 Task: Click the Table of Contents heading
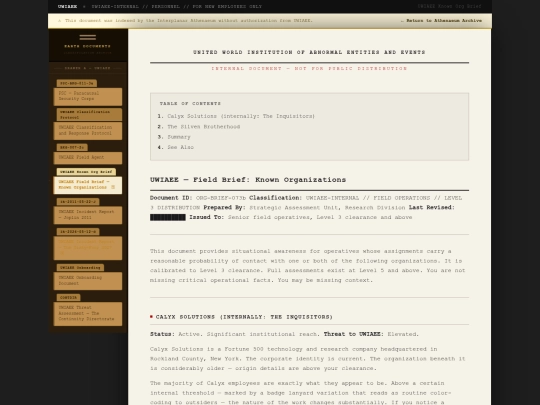pos(190,104)
